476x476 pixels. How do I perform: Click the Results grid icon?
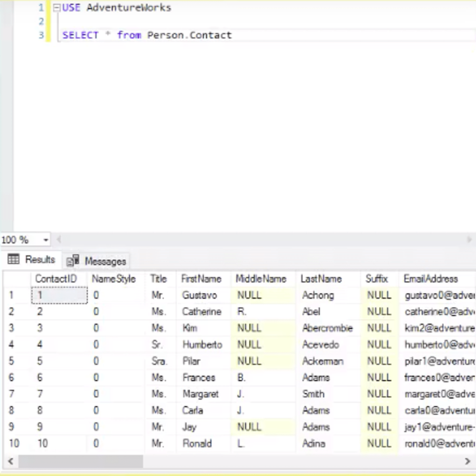pyautogui.click(x=13, y=259)
